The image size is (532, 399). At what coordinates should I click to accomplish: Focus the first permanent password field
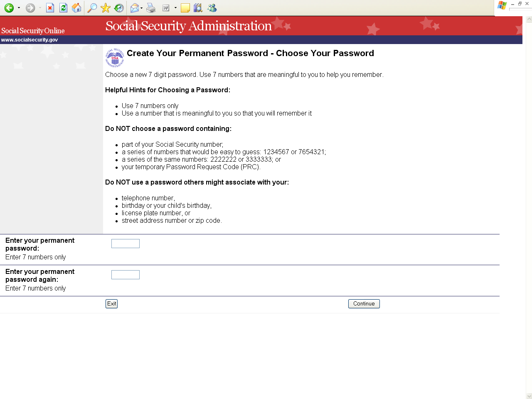(x=126, y=244)
